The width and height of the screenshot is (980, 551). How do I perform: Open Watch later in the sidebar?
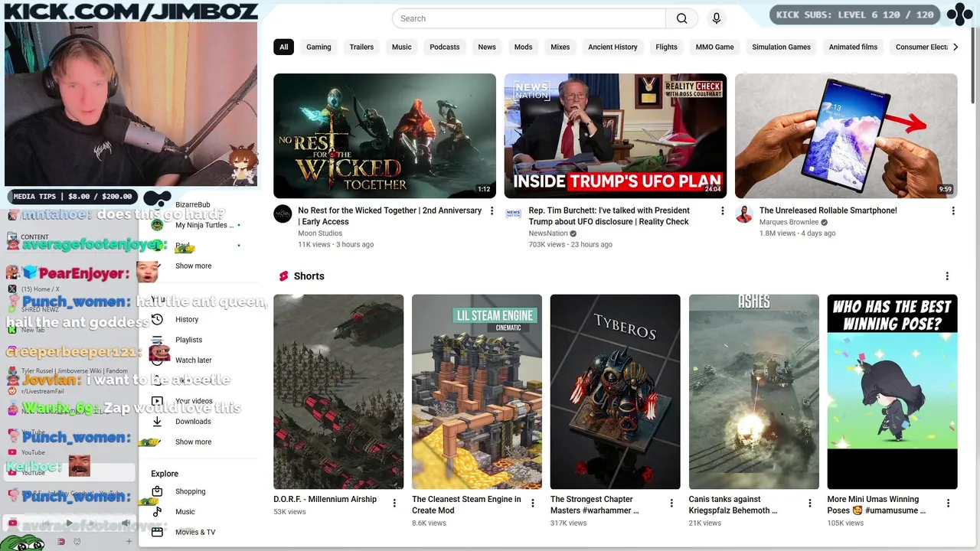pos(193,360)
